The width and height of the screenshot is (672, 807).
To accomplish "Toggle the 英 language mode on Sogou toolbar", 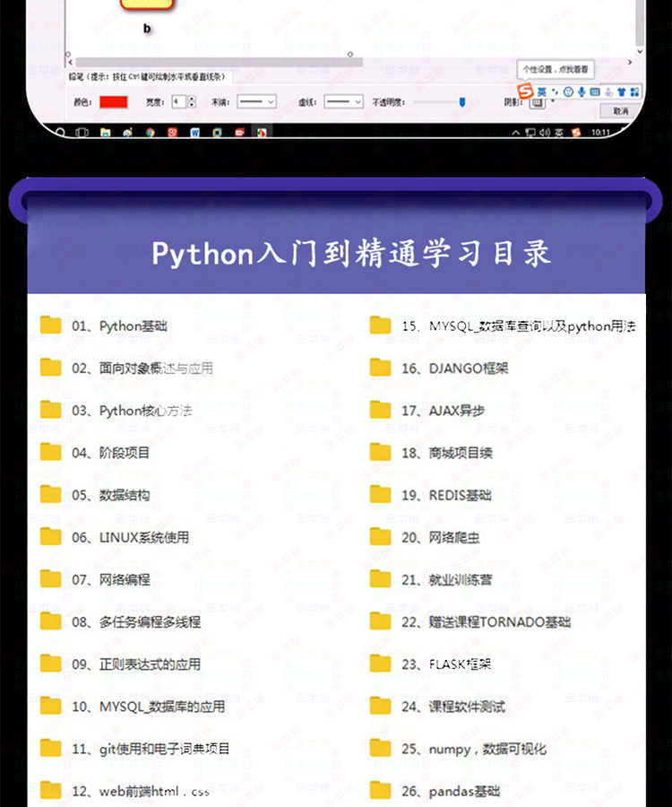I will [x=542, y=92].
